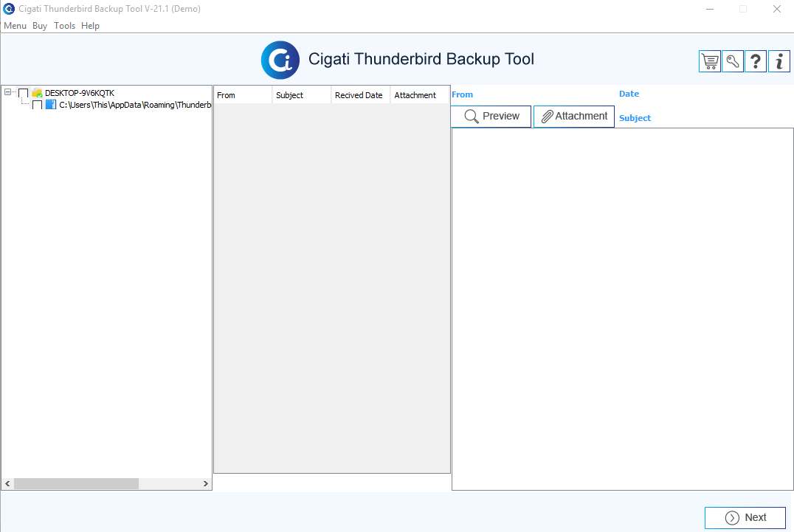Sort by the From column header
794x532 pixels.
(x=243, y=95)
